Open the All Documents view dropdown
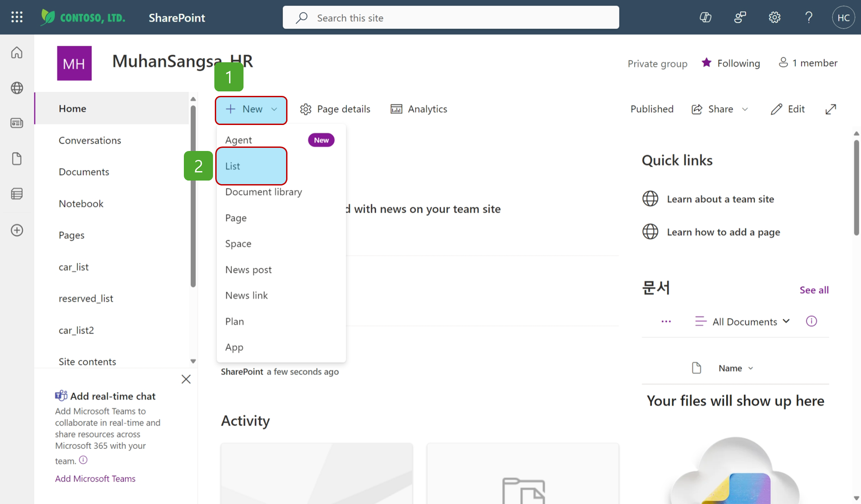Viewport: 861px width, 504px height. 742,321
